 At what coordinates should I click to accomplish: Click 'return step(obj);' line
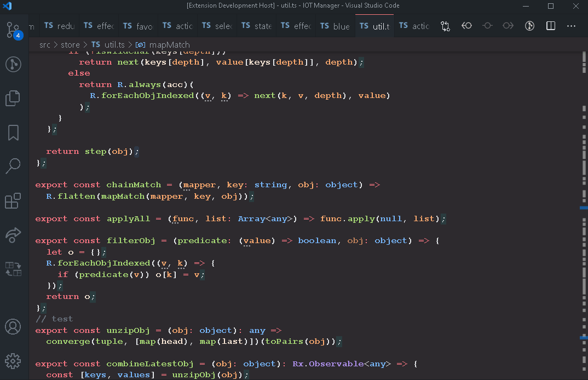point(92,152)
